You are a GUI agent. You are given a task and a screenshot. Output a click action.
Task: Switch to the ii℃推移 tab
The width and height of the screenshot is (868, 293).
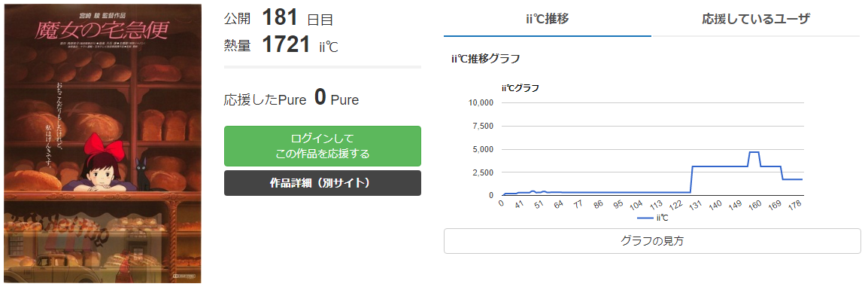coord(547,19)
